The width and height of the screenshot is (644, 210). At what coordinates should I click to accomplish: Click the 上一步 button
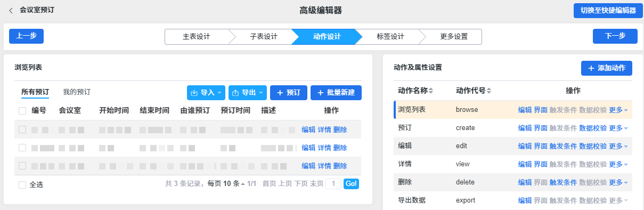pyautogui.click(x=26, y=36)
